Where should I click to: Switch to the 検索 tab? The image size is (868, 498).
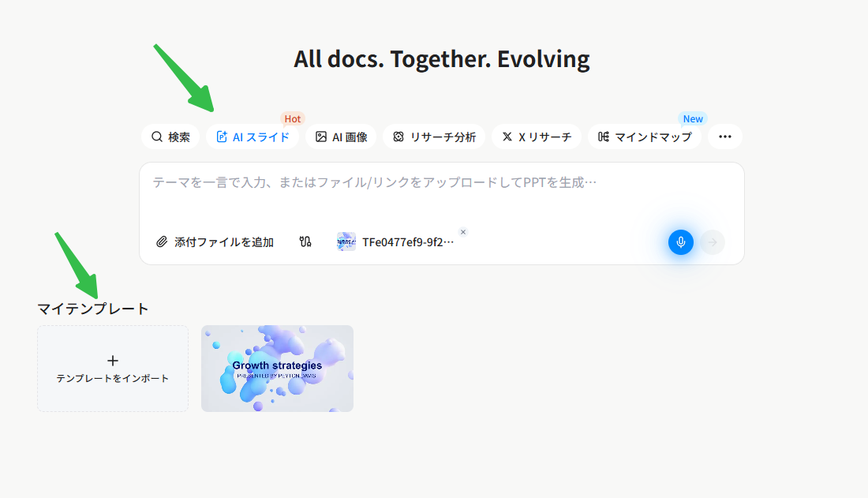[170, 137]
